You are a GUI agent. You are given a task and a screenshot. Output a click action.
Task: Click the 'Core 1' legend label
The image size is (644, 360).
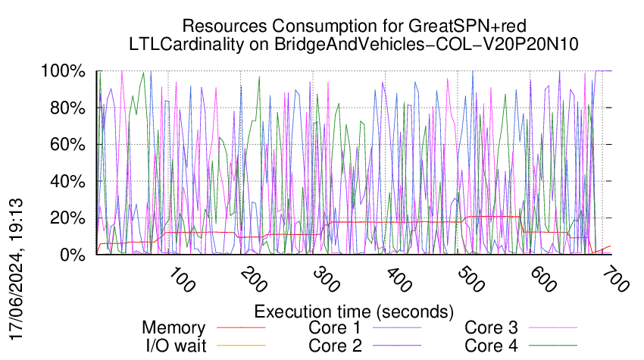tap(335, 327)
